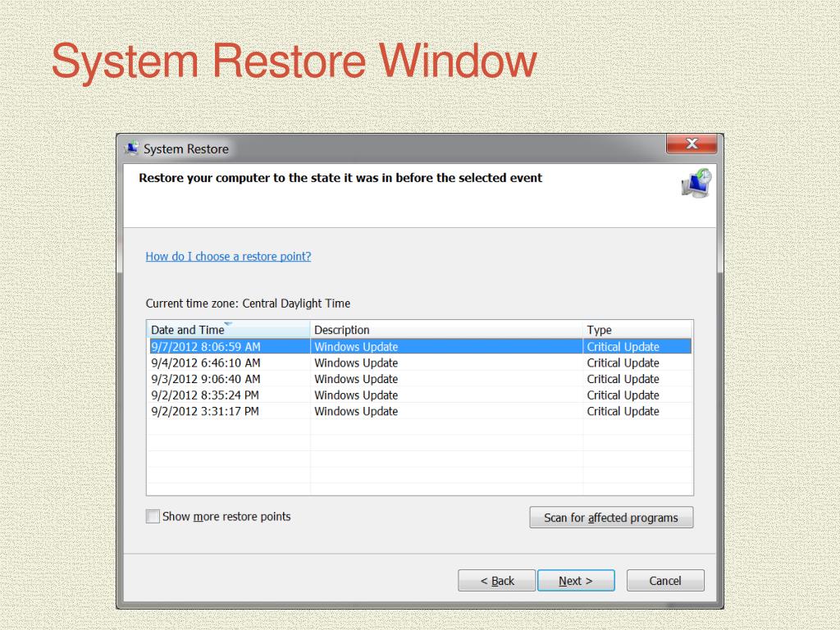Enable Show more restore points checkbox
840x630 pixels.
coord(153,517)
